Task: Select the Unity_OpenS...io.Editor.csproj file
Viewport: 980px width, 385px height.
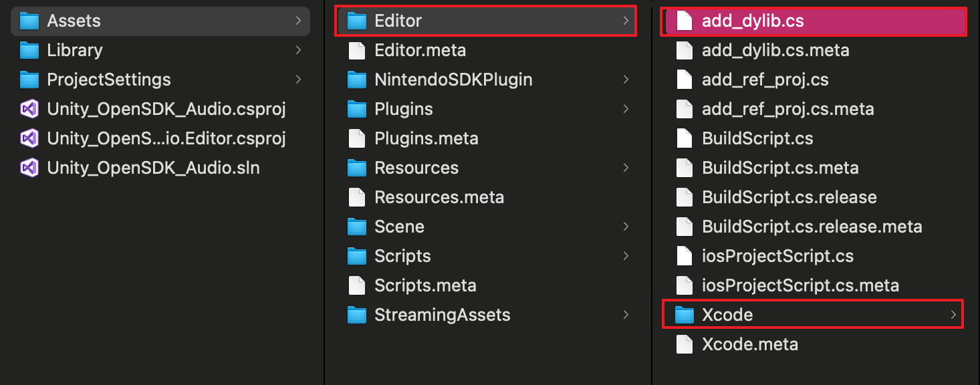Action: click(x=166, y=138)
